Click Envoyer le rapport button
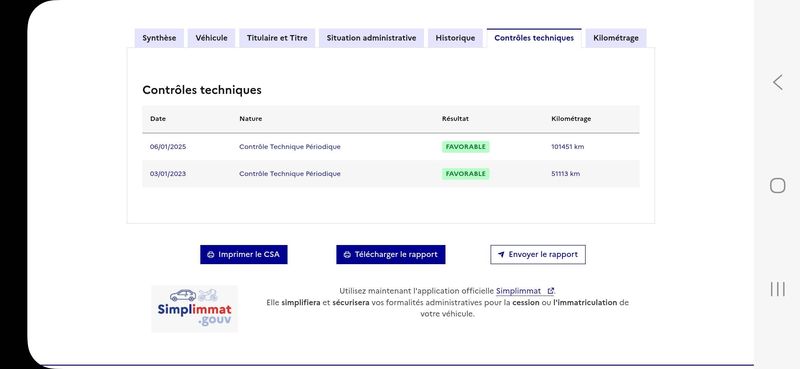 pyautogui.click(x=538, y=254)
